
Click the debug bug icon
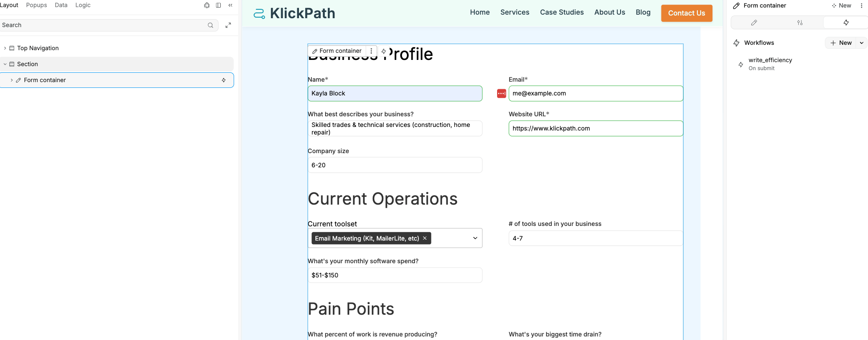tap(207, 5)
